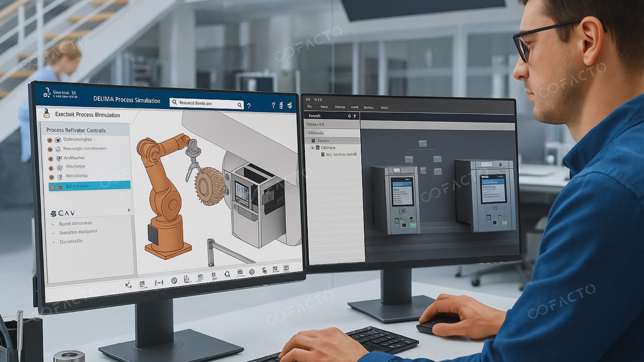Image resolution: width=644 pixels, height=362 pixels.
Task: Click the circled X icon in bottom toolbar
Action: tap(252, 272)
